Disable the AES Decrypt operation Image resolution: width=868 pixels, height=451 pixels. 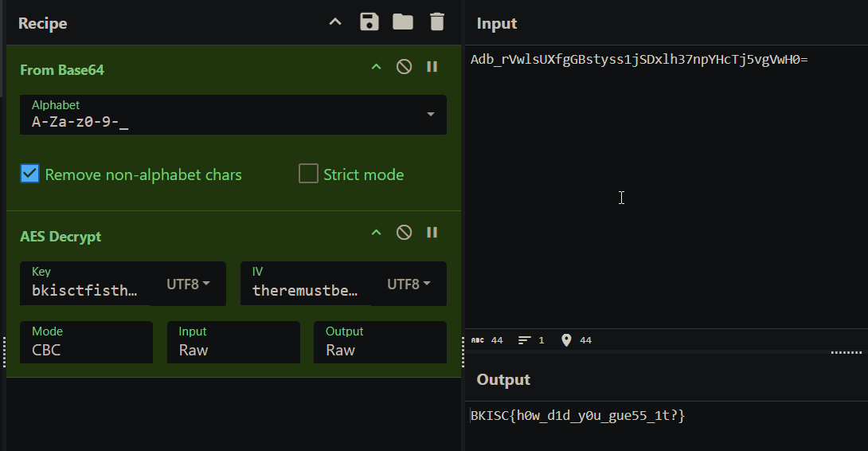click(x=404, y=233)
